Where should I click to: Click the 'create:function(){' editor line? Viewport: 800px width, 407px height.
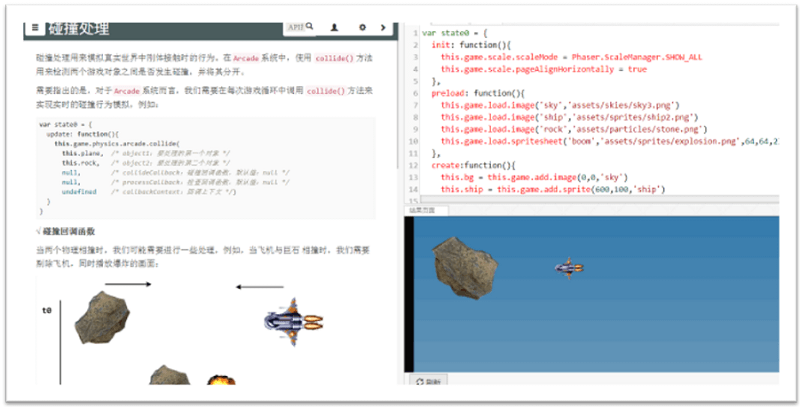(473, 165)
